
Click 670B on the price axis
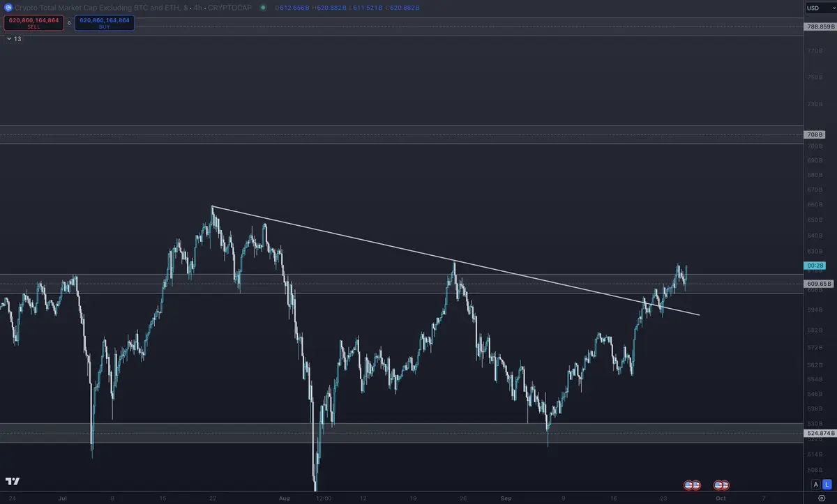point(814,190)
